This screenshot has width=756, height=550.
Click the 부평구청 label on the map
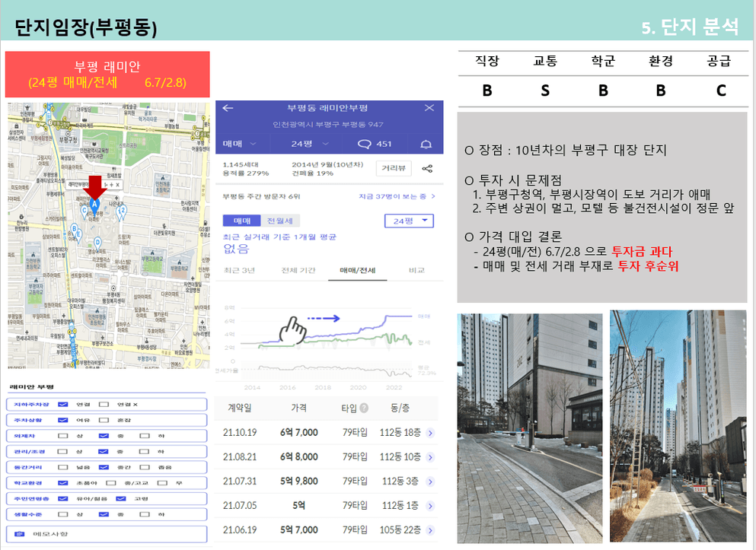pos(68,140)
